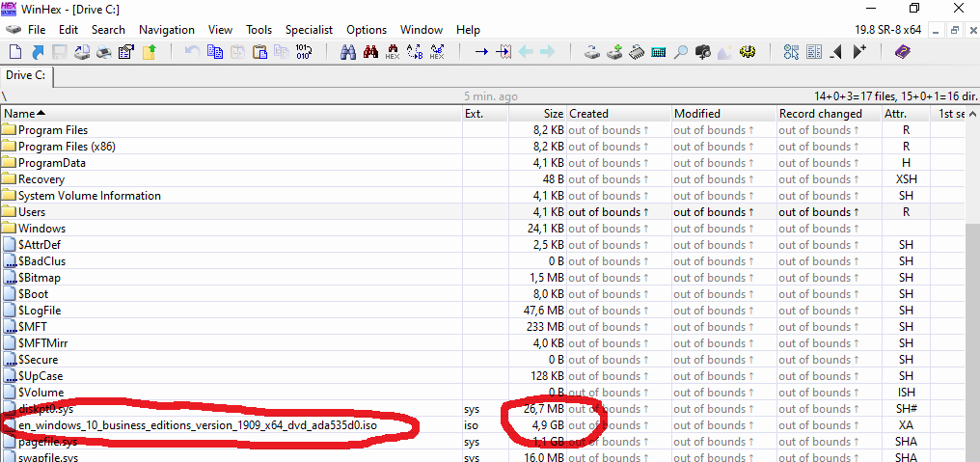Image resolution: width=980 pixels, height=462 pixels.
Task: Select the Users folder row
Action: click(x=482, y=212)
